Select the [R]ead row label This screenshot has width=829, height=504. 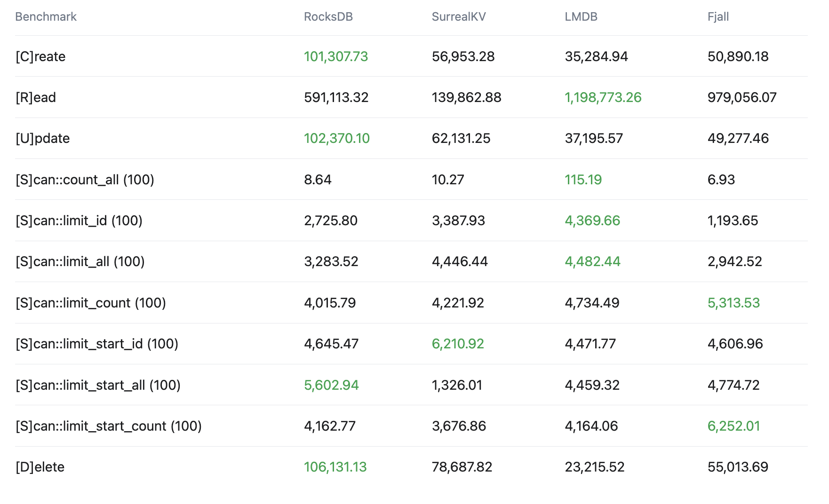(x=36, y=97)
